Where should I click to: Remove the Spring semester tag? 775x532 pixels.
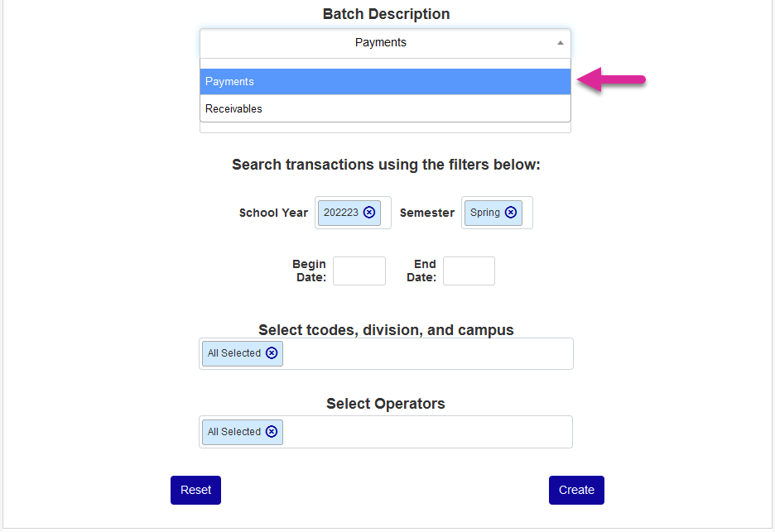click(x=511, y=213)
